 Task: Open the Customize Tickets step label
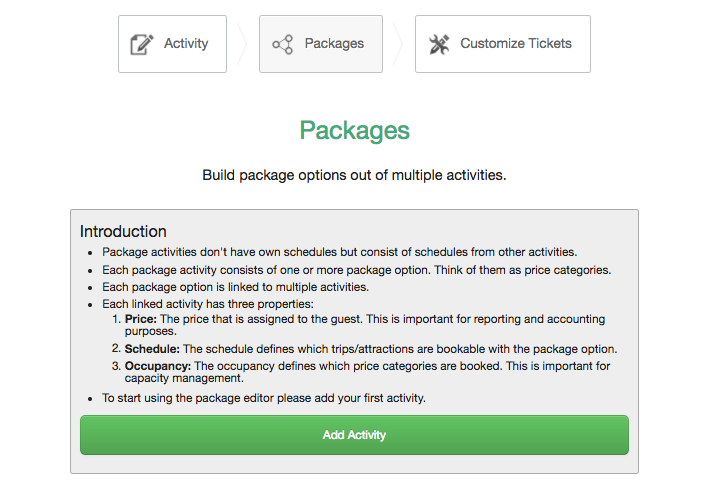516,44
